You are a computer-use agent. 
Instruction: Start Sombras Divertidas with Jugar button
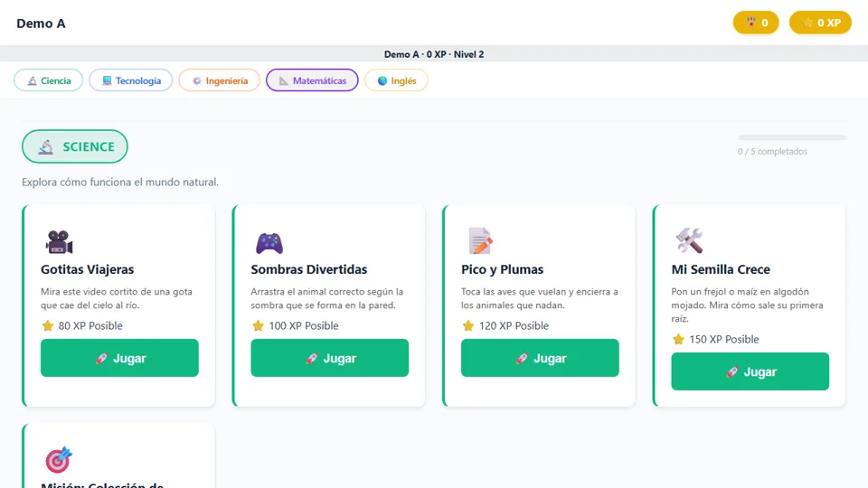click(x=330, y=358)
